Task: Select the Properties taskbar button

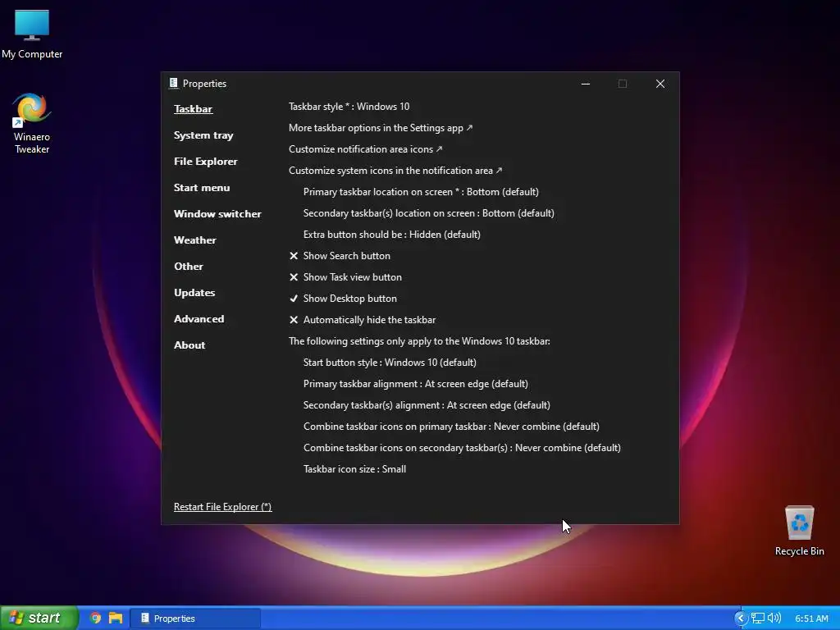Action: pos(195,619)
